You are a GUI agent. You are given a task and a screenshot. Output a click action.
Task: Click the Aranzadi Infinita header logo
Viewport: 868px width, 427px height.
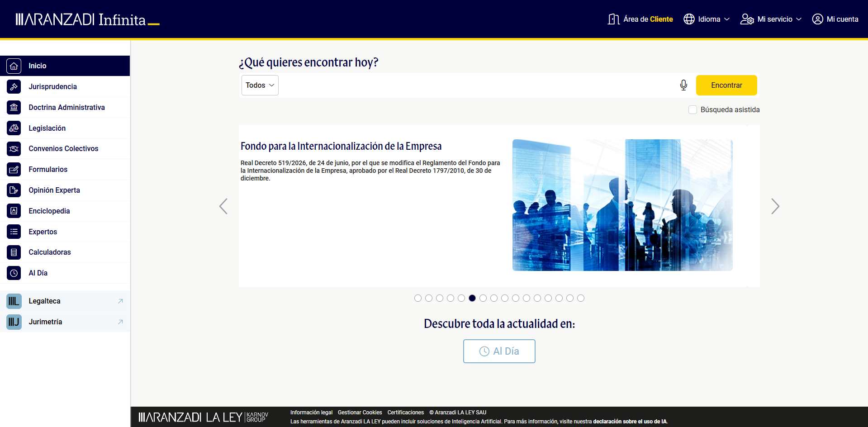click(87, 19)
